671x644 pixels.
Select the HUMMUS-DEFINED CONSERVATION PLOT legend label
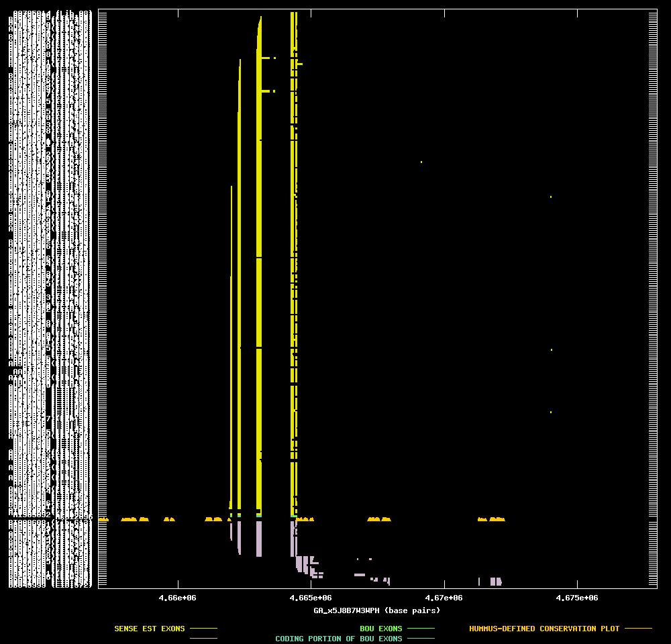(544, 629)
